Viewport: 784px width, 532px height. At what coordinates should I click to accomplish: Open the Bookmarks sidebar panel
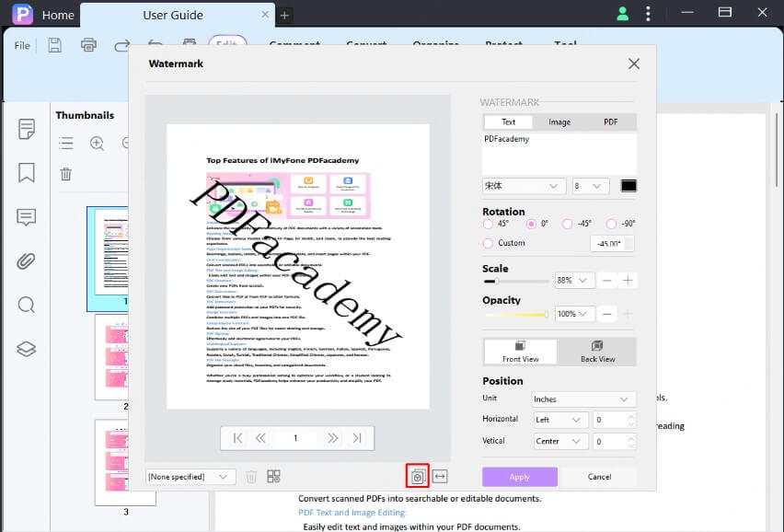pyautogui.click(x=26, y=172)
